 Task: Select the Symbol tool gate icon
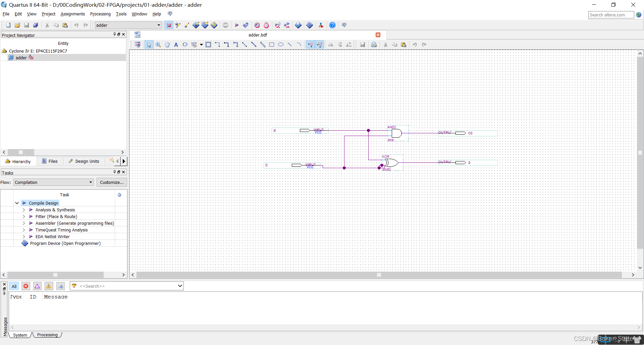click(x=185, y=45)
